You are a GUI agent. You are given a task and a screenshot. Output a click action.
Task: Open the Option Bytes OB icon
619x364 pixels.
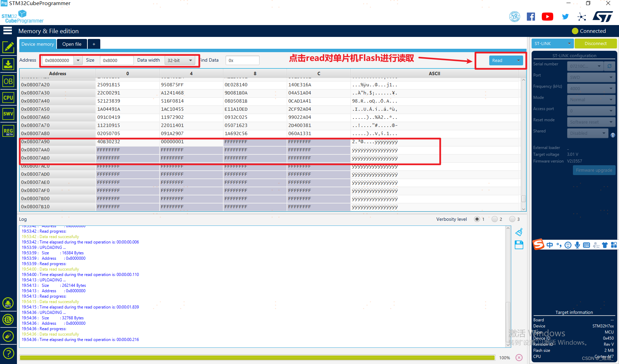pyautogui.click(x=8, y=81)
